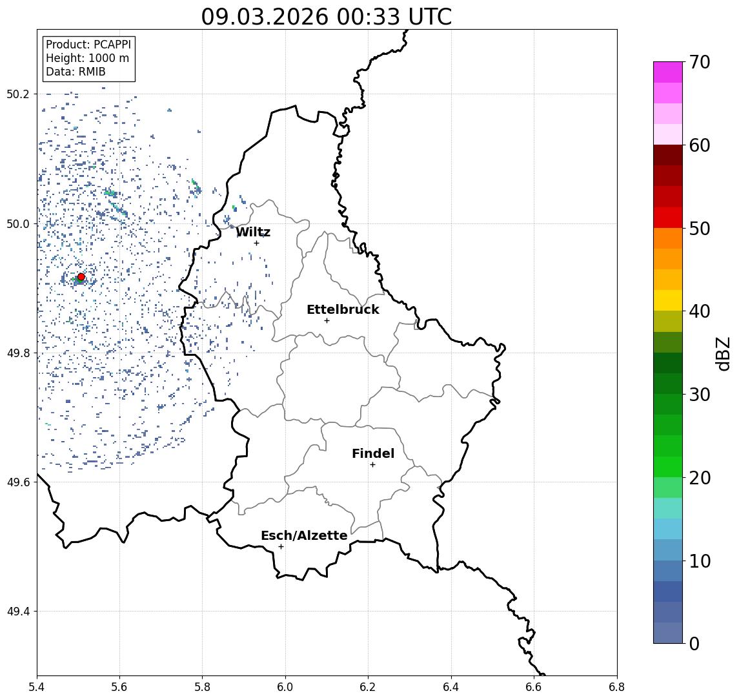Click the orange colorbar swatch below 50
The image size is (739, 700).
pos(668,238)
